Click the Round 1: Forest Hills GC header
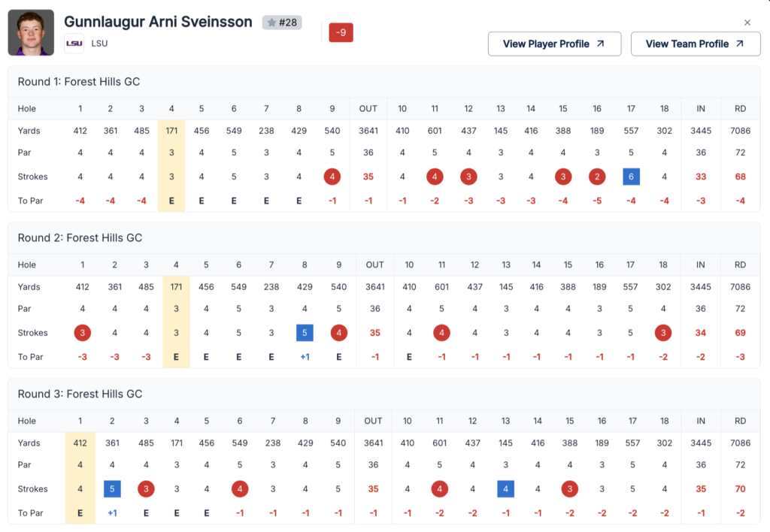Viewport: 770px width, 532px height. click(x=79, y=82)
